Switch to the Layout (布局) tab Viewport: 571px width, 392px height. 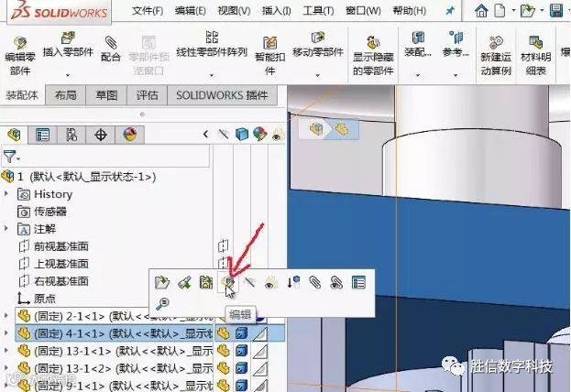pos(66,95)
